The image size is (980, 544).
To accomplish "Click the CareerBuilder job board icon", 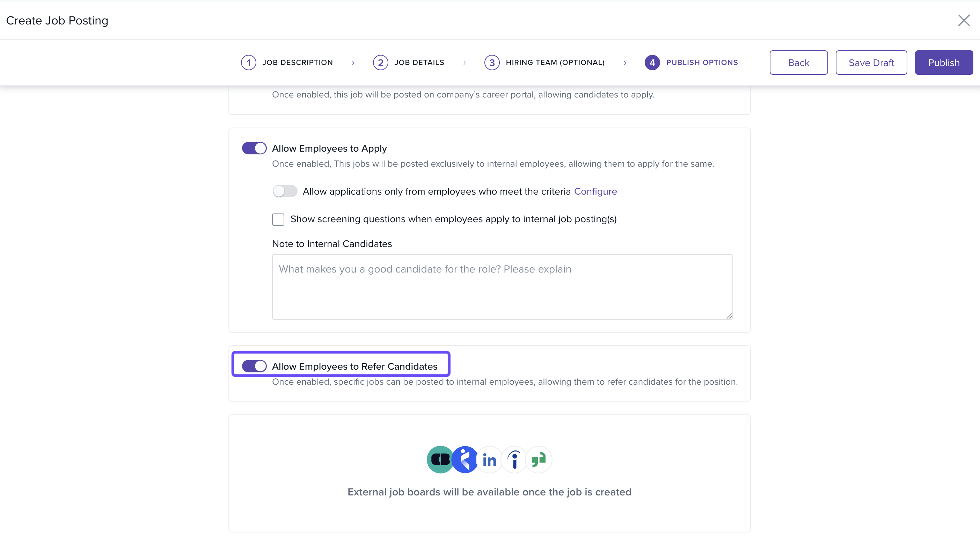I will [440, 459].
